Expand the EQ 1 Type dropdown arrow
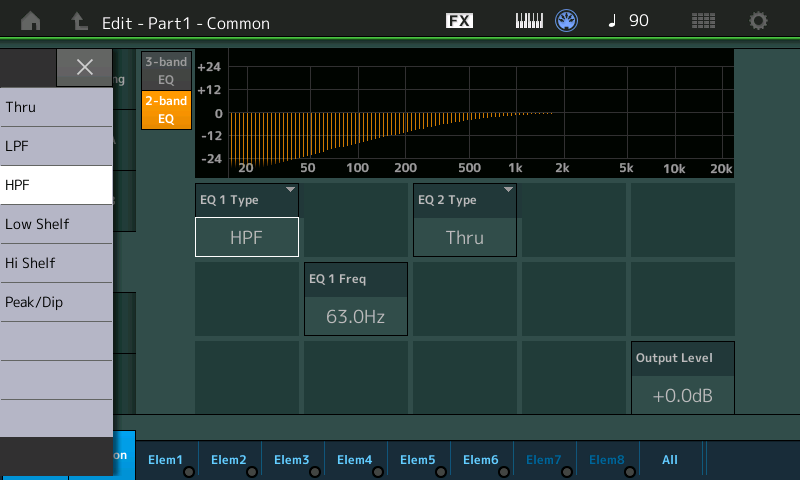800x480 pixels. [290, 189]
